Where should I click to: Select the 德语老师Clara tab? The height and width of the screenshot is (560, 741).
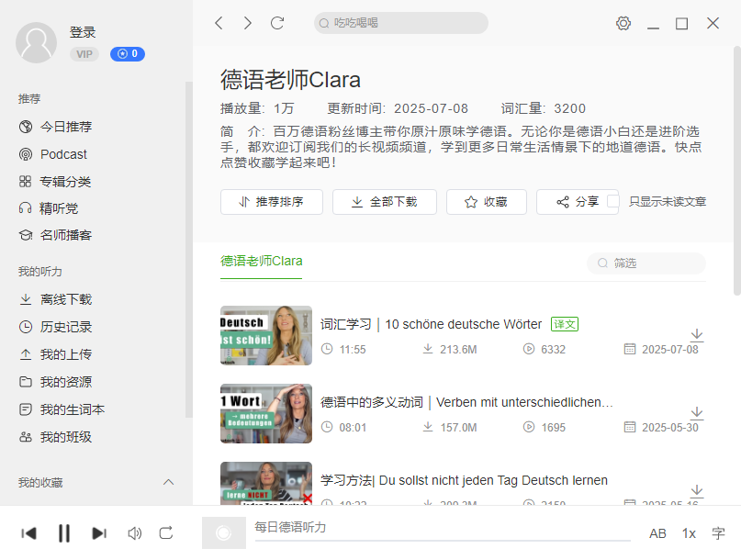point(262,262)
